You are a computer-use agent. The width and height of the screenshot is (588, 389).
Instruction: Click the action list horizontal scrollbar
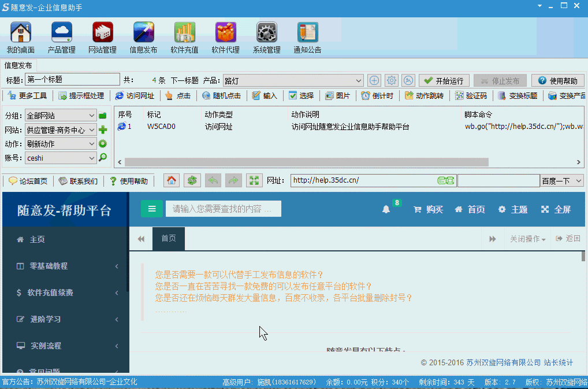click(306, 162)
